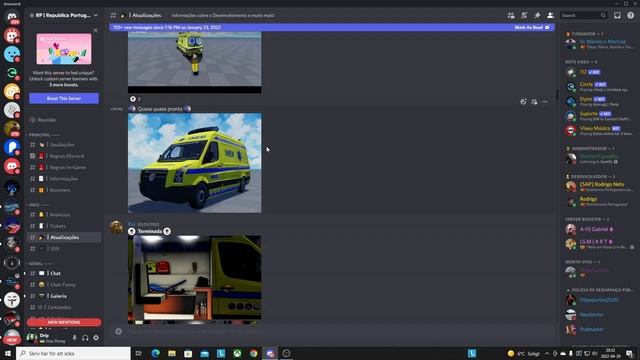640x360 pixels.
Task: Open Google Chrome from taskbar
Action: coord(253,353)
